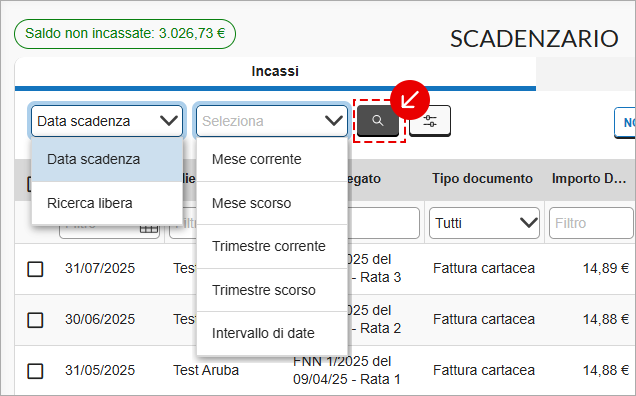636x396 pixels.
Task: Choose Ricerca libera option
Action: [x=107, y=203]
